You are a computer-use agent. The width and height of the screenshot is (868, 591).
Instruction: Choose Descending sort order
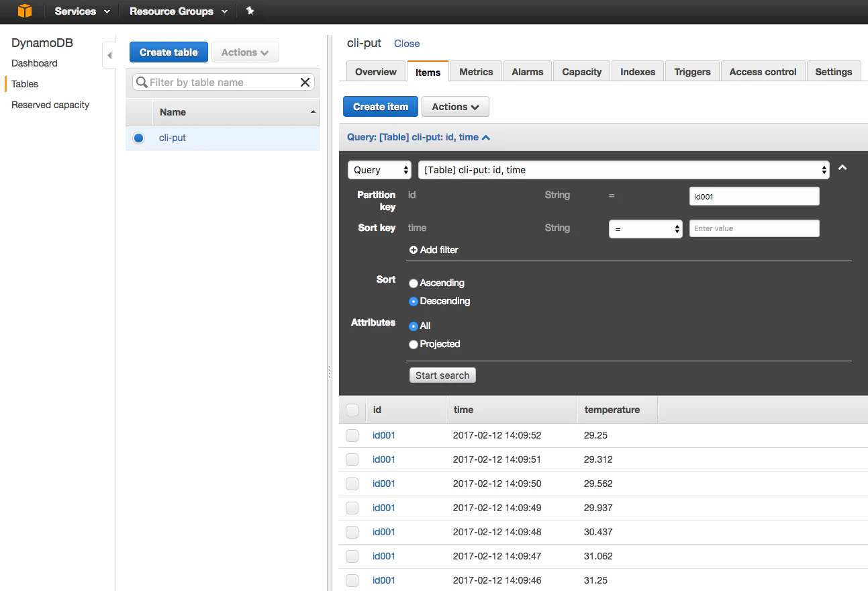414,302
